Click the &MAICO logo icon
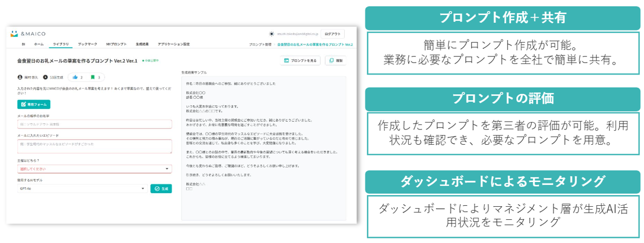The width and height of the screenshot is (644, 243). pyautogui.click(x=14, y=34)
